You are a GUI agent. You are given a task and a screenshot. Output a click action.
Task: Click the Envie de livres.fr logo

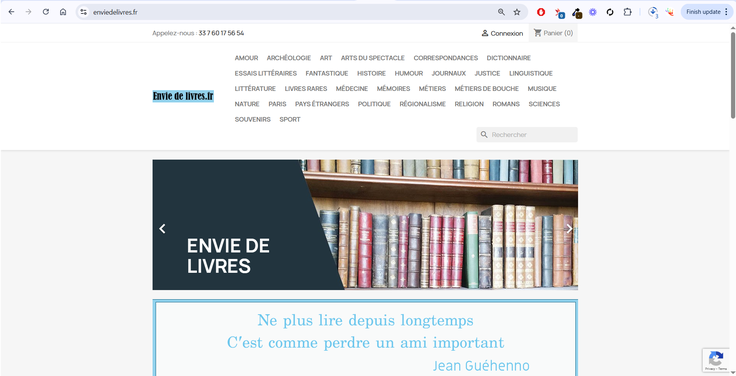(183, 96)
